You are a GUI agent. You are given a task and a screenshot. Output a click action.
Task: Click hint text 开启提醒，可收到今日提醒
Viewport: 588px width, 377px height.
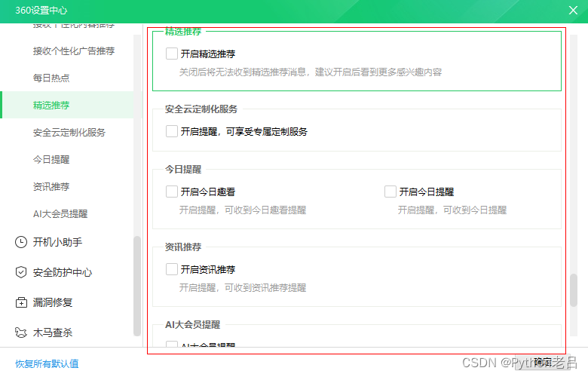[452, 210]
